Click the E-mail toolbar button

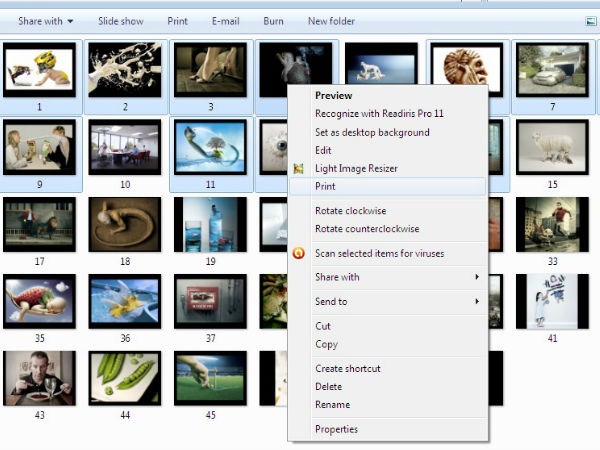225,21
